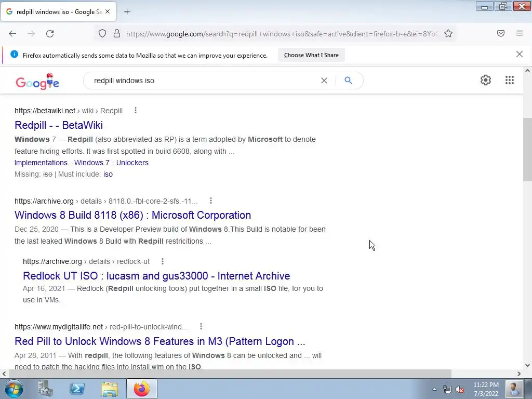Open options menu for Windows 8 Build 8118 result
Viewport: 532px width, 399px height.
click(211, 201)
